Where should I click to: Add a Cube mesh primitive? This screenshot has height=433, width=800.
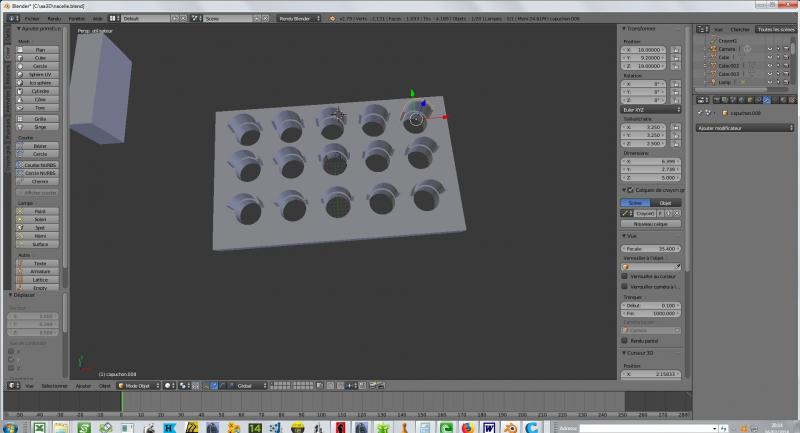(40, 58)
